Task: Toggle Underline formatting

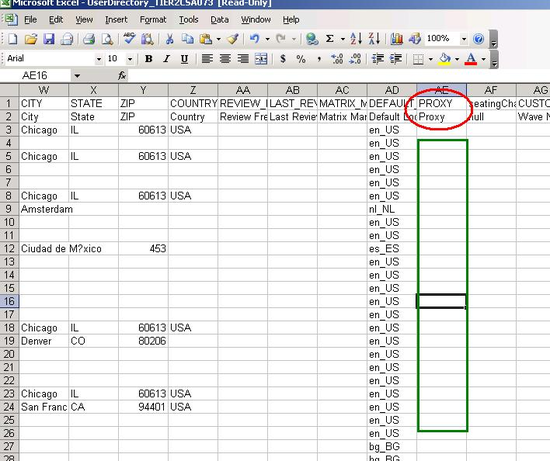Action: click(185, 59)
